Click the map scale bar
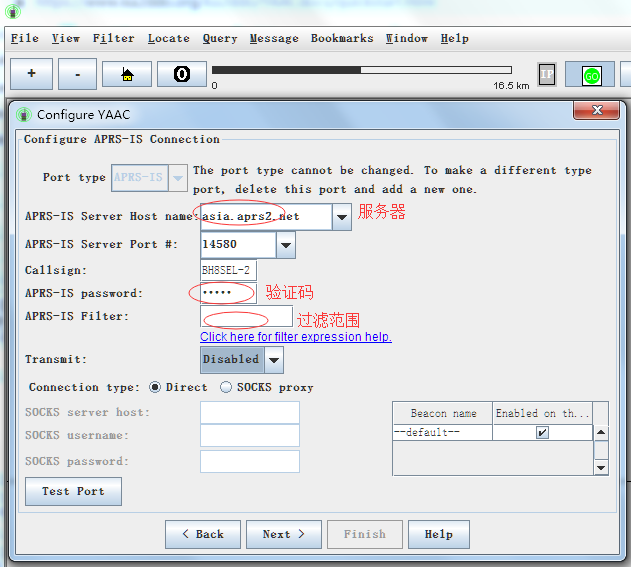This screenshot has width=631, height=567. 362,70
